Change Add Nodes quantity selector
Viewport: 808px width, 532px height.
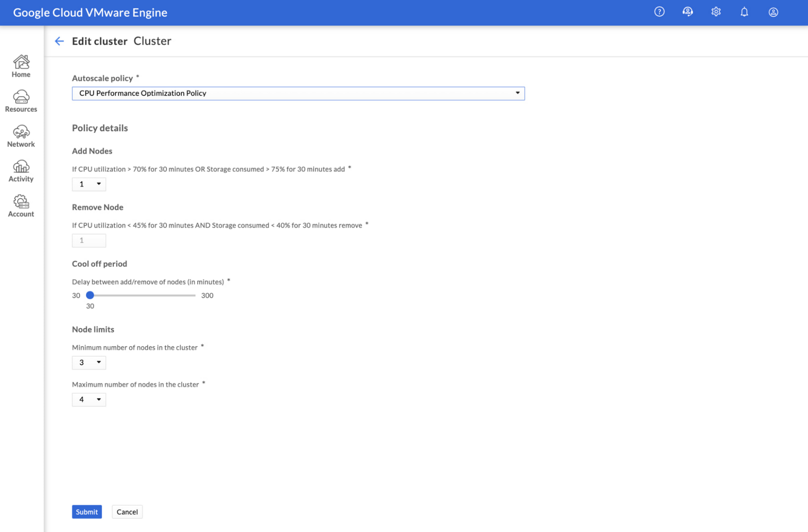(x=89, y=184)
